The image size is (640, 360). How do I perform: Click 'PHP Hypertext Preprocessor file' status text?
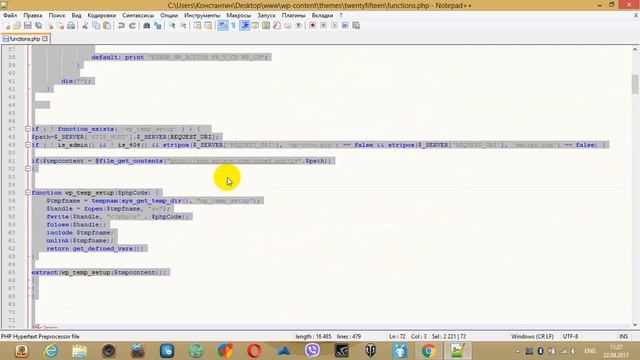(40, 336)
